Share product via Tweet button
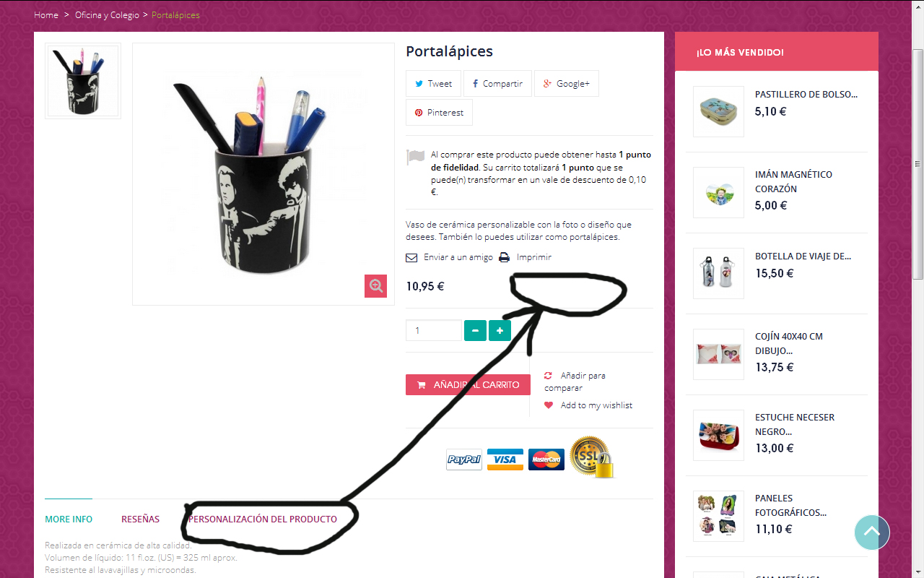 point(433,84)
